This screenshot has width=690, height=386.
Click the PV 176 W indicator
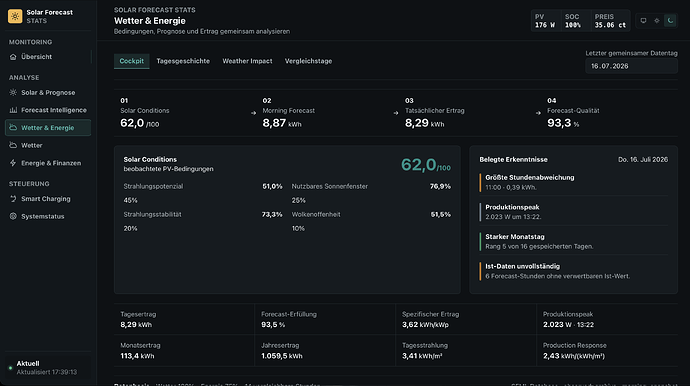coord(545,21)
